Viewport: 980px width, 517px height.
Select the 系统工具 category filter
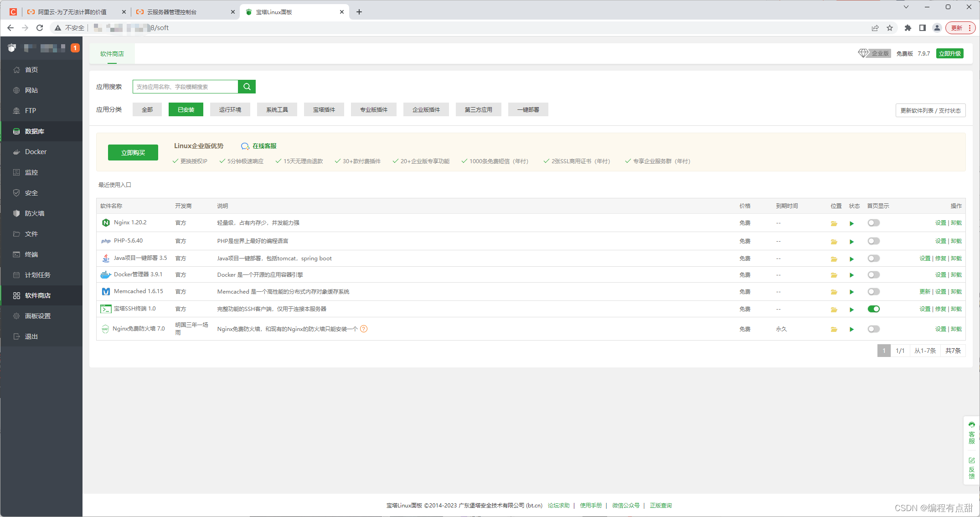[277, 110]
